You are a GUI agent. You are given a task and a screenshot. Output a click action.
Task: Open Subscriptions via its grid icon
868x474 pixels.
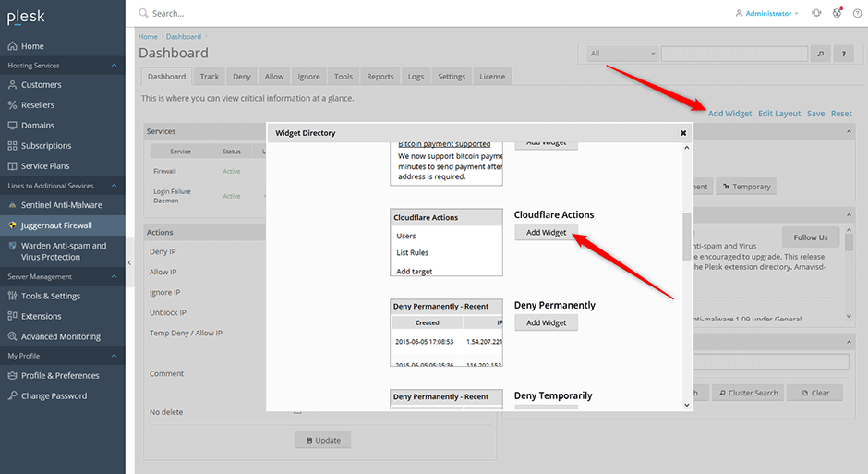tap(12, 146)
